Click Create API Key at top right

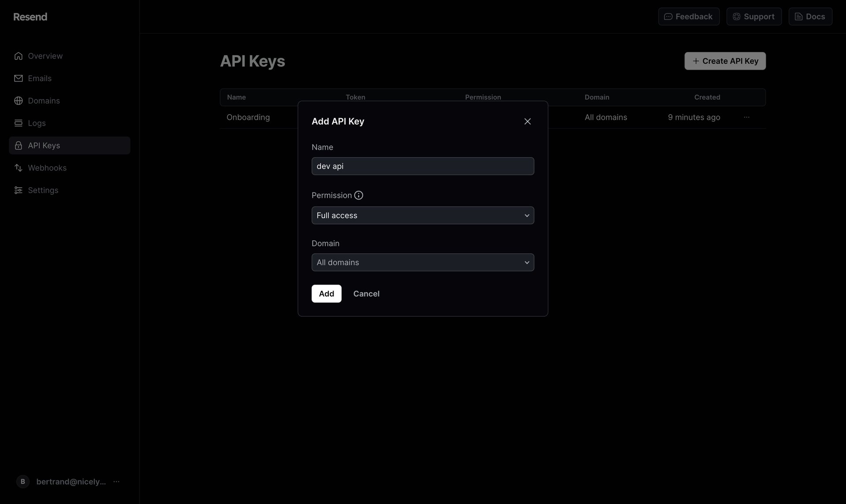pyautogui.click(x=725, y=61)
